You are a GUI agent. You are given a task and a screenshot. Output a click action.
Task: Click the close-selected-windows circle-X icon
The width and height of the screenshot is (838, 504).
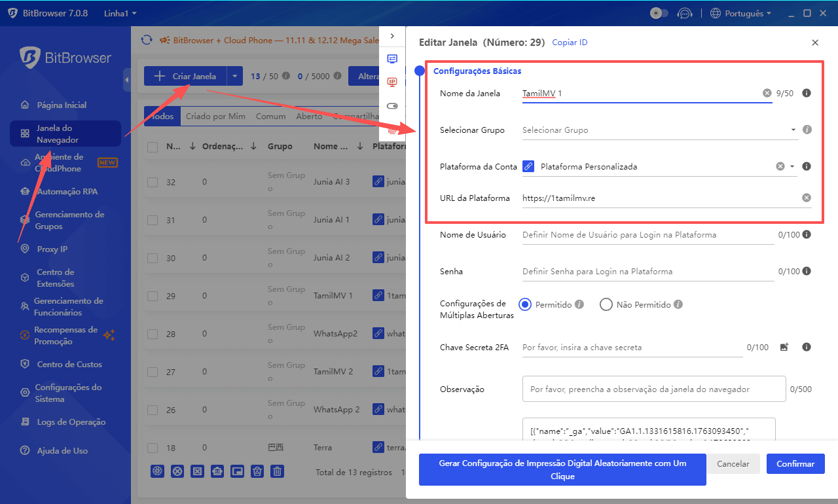coord(177,471)
